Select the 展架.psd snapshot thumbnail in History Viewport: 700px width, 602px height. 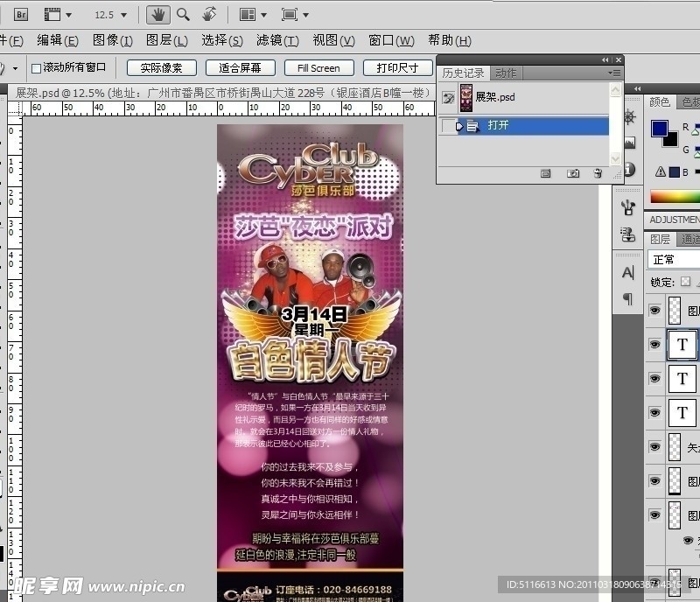(x=466, y=98)
